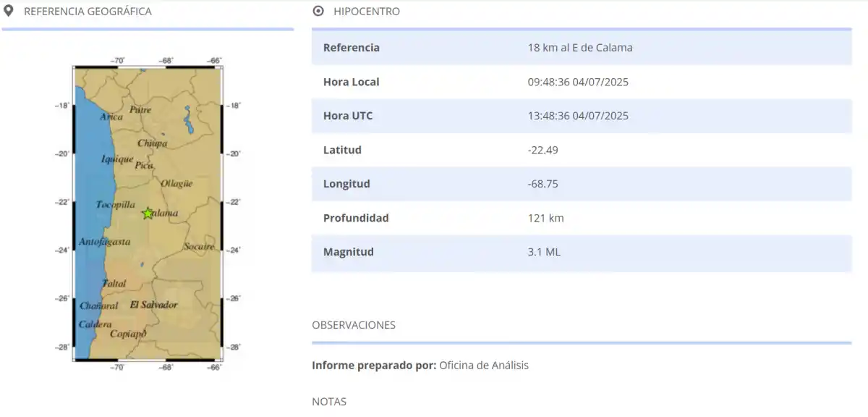Click the Profundidad value 121 km

click(x=545, y=218)
